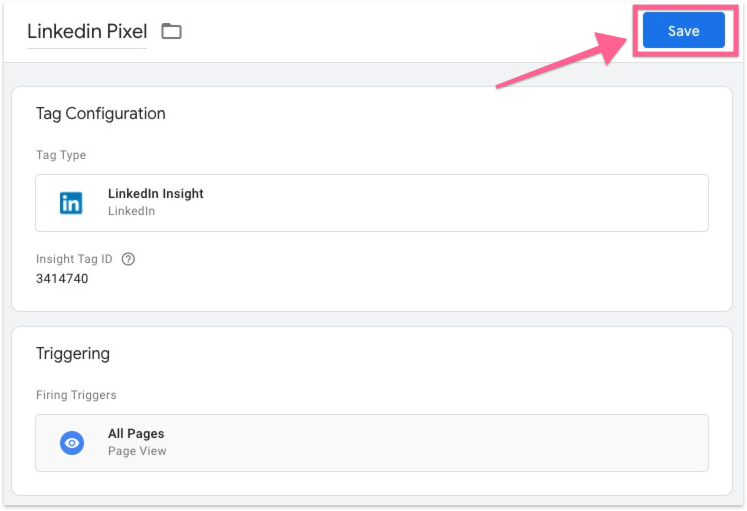Select the LinkedIn Insight tag type name
The width and height of the screenshot is (747, 511).
click(x=155, y=194)
